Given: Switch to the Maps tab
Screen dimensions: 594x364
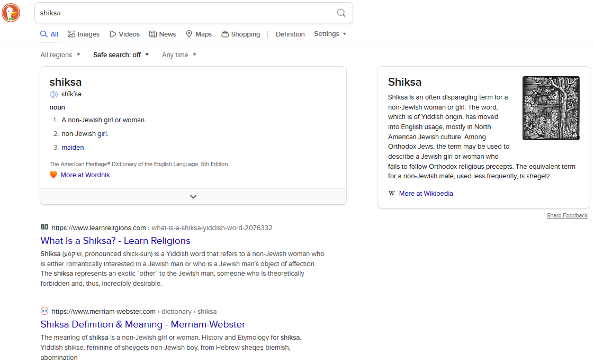Looking at the screenshot, I should (x=199, y=34).
